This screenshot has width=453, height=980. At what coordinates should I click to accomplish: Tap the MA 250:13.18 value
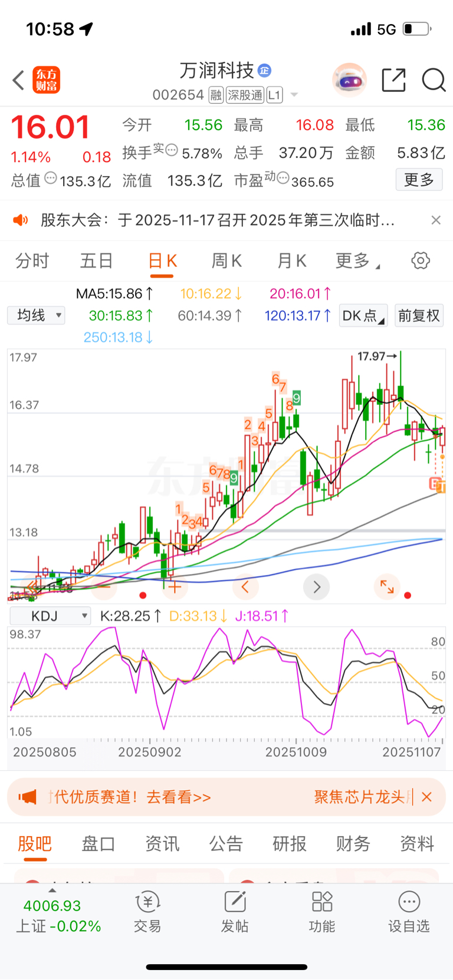pyautogui.click(x=119, y=338)
